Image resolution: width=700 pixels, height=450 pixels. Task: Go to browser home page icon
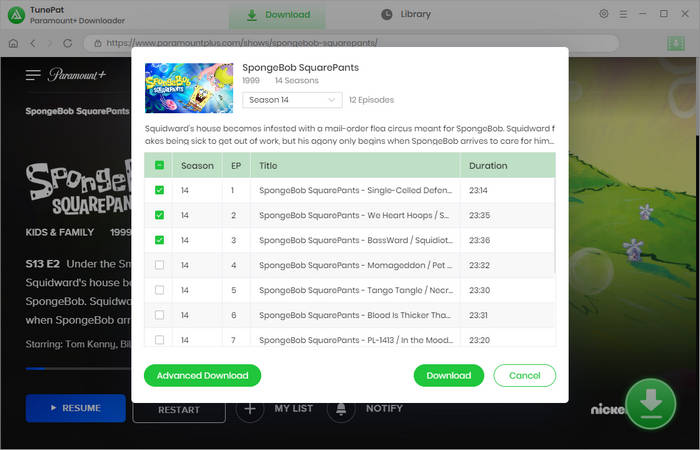point(13,43)
